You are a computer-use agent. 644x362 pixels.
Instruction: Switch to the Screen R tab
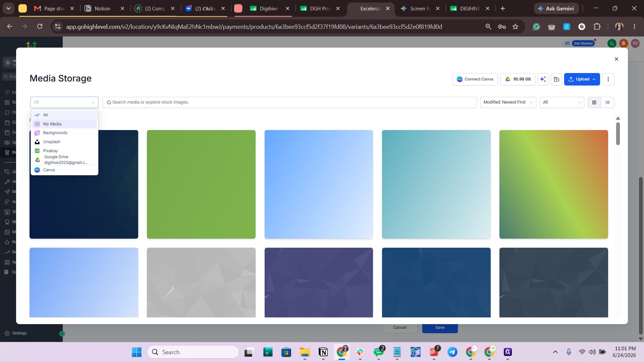[x=420, y=9]
